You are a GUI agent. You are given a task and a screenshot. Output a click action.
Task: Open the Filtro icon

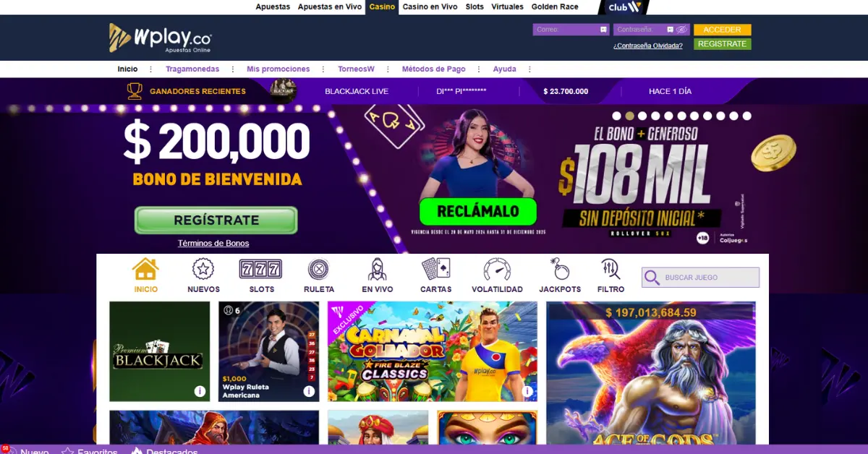pyautogui.click(x=610, y=270)
